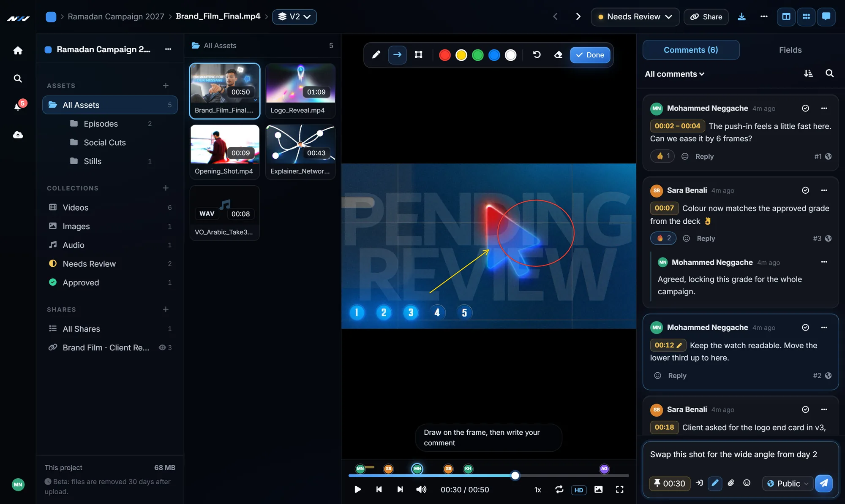
Task: Add emoji to the new comment
Action: (747, 483)
